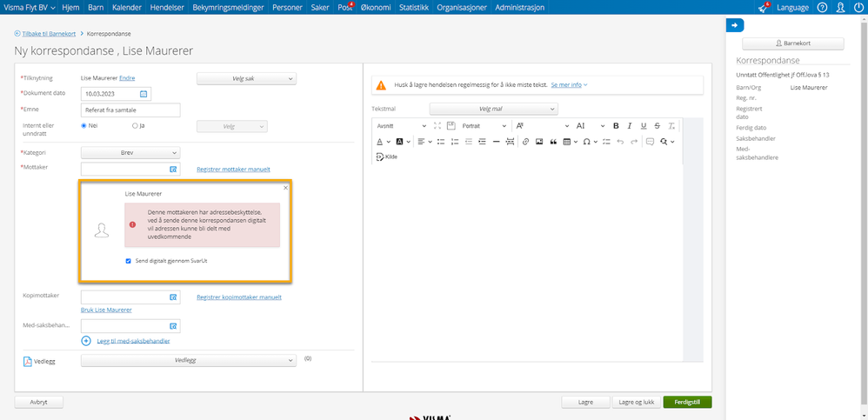Click the Avbryt button
Viewport: 868px width, 420px height.
[39, 403]
